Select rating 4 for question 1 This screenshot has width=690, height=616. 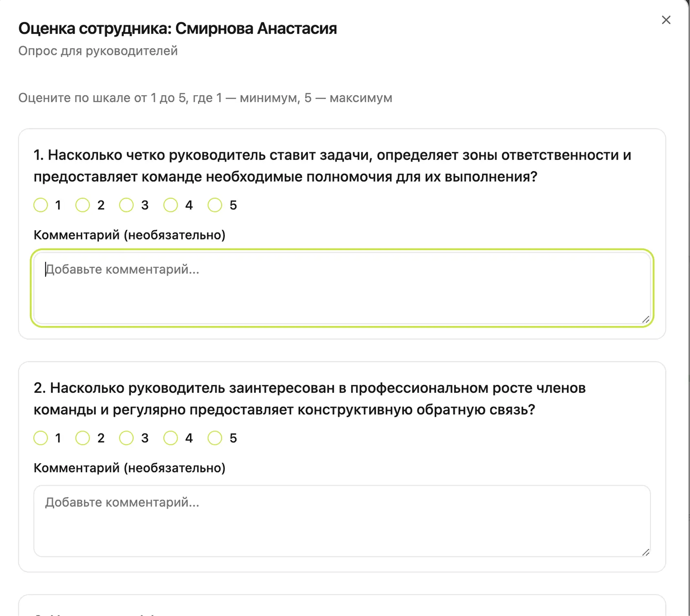(x=171, y=205)
